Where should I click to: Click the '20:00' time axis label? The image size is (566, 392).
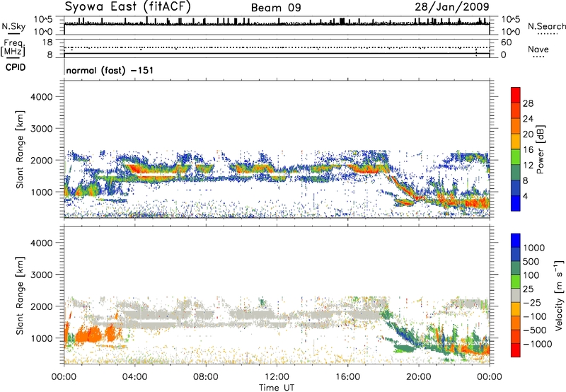(x=418, y=377)
